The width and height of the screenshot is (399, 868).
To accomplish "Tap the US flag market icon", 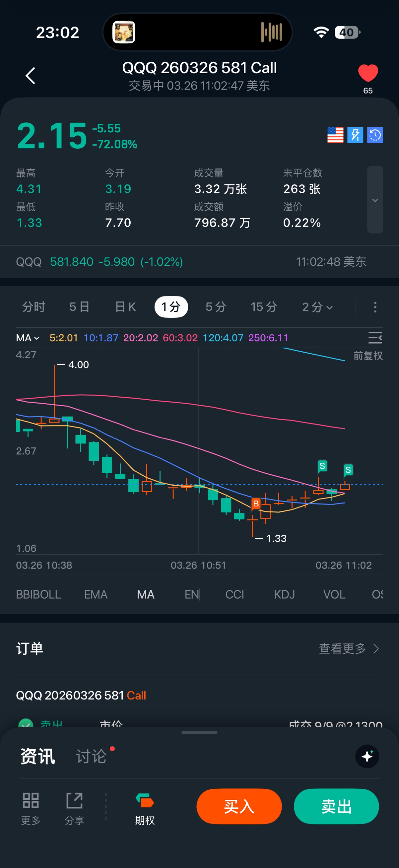I will (335, 135).
